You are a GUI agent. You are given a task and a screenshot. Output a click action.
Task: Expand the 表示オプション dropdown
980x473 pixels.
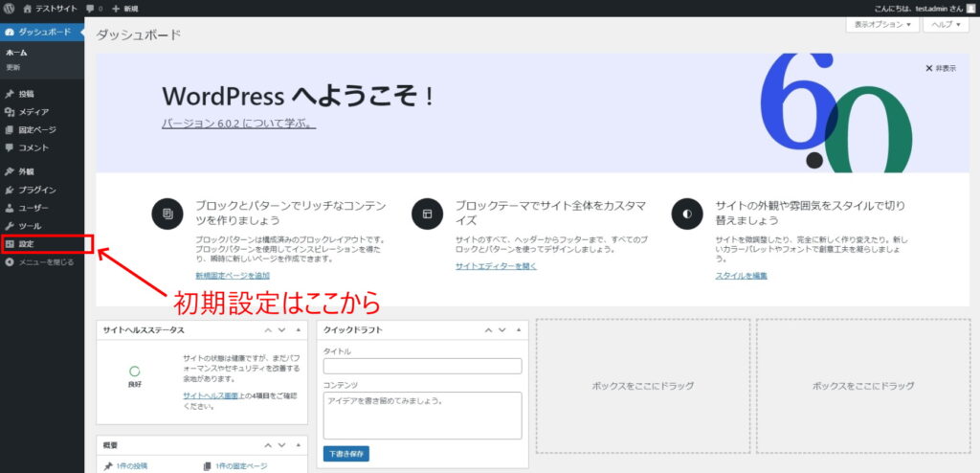(x=880, y=24)
